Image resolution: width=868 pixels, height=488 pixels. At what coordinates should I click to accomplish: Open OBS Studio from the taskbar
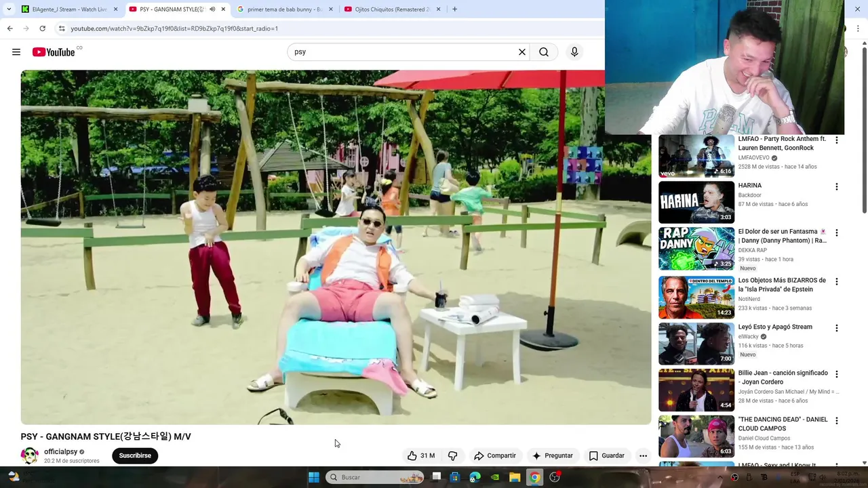(x=555, y=477)
